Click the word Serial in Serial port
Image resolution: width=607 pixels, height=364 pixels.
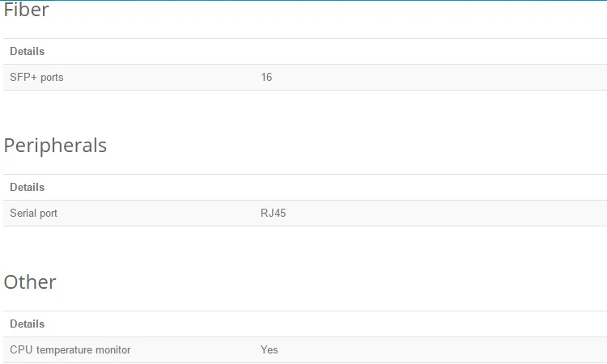pyautogui.click(x=23, y=213)
